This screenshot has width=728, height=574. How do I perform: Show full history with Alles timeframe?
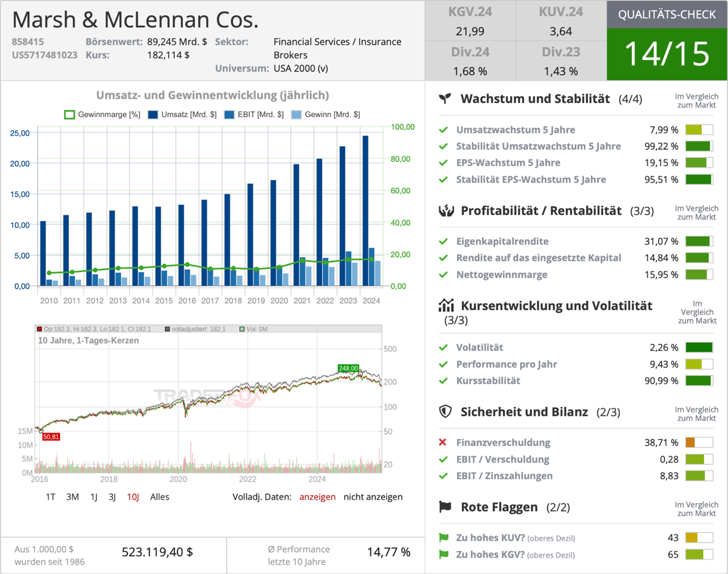pos(160,497)
